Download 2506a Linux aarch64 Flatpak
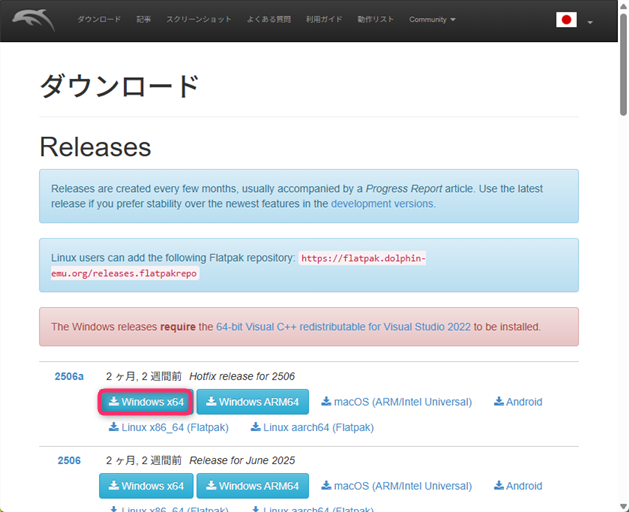 coord(311,427)
